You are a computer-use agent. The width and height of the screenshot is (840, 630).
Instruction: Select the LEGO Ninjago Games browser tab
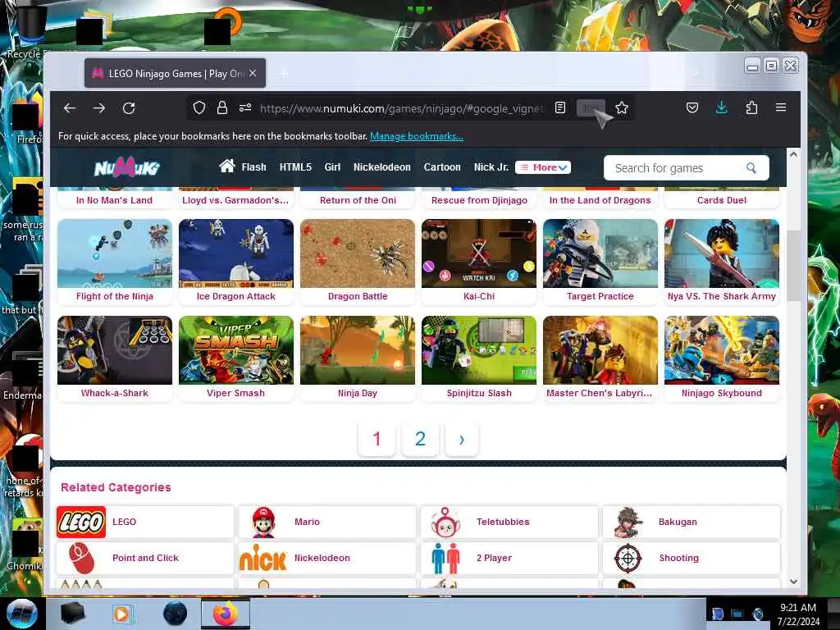click(x=176, y=73)
